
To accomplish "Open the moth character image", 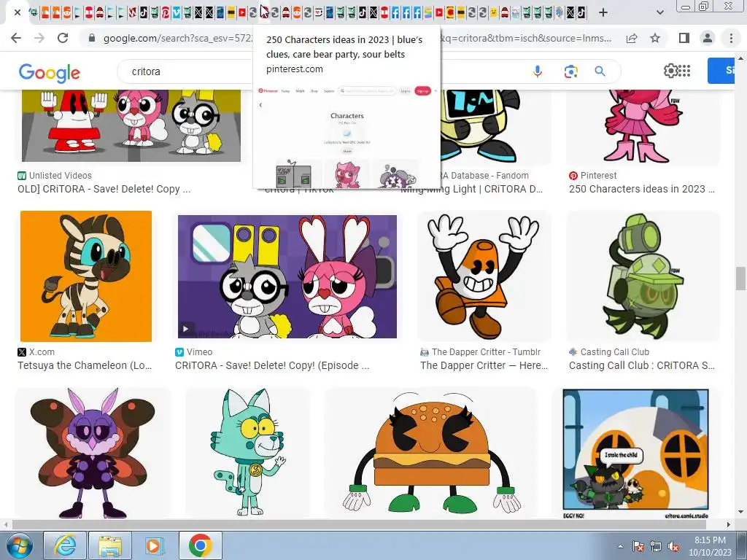I will [x=93, y=453].
